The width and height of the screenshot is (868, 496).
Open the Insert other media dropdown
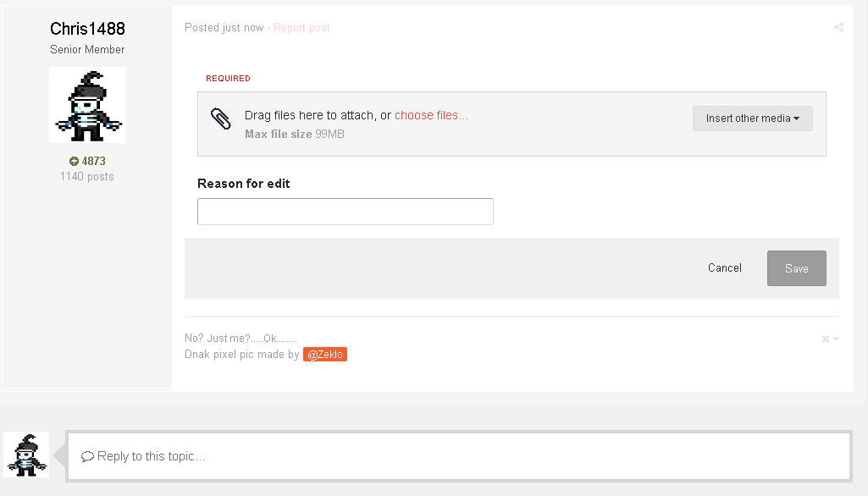pos(752,118)
